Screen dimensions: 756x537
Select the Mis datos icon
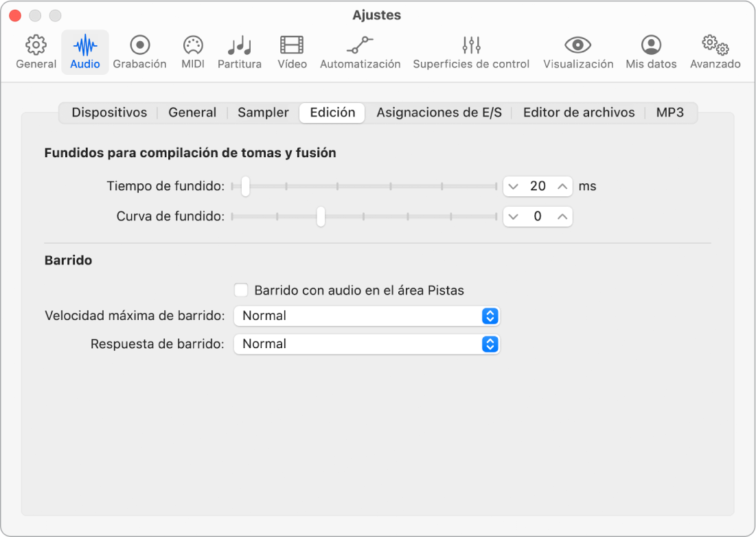coord(650,52)
